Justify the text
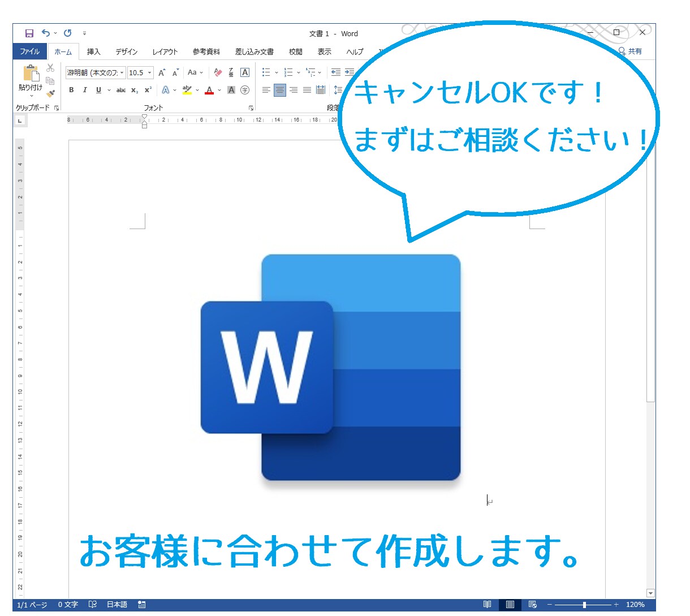This screenshot has width=690, height=616. pyautogui.click(x=307, y=90)
